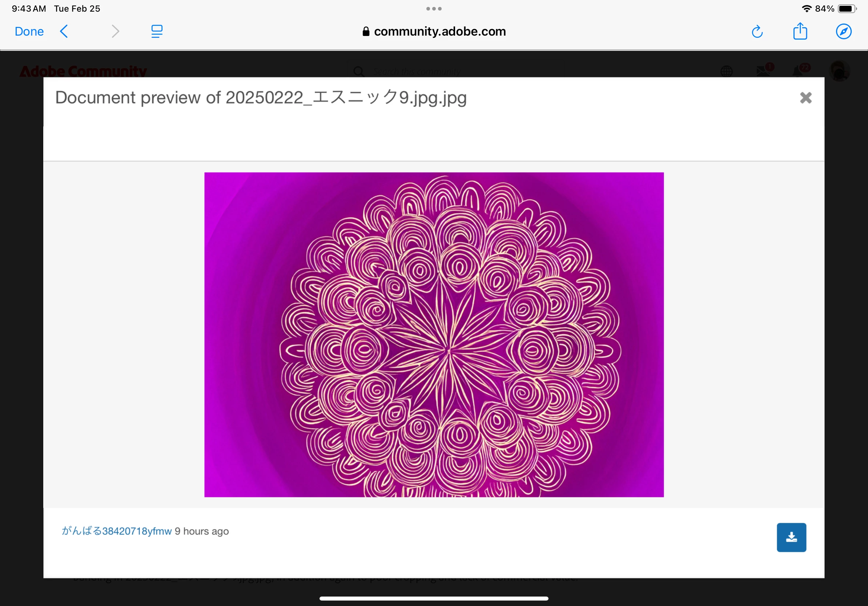Tap the three-dot multitasking control
868x606 pixels.
[x=434, y=9]
